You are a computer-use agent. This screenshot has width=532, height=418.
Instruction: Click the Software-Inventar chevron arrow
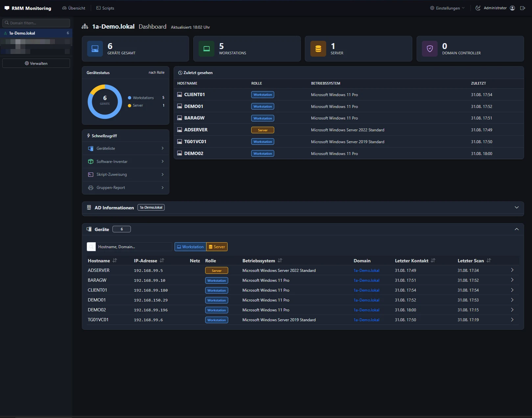(x=162, y=162)
